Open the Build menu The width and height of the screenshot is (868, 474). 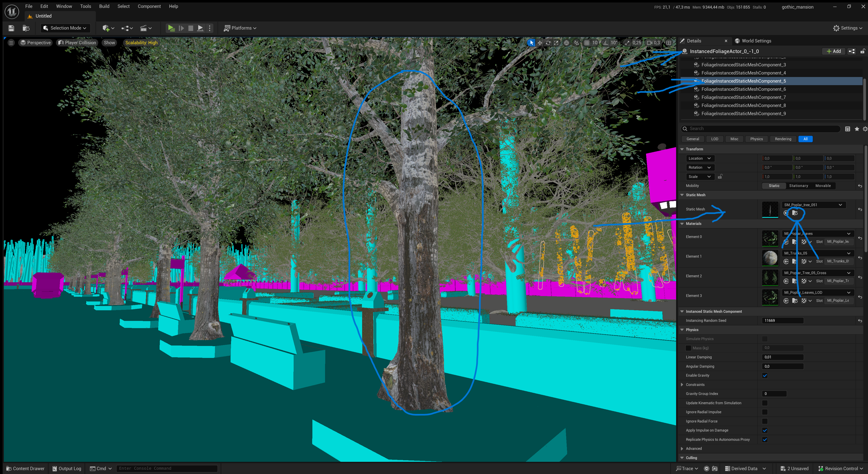[x=104, y=6]
